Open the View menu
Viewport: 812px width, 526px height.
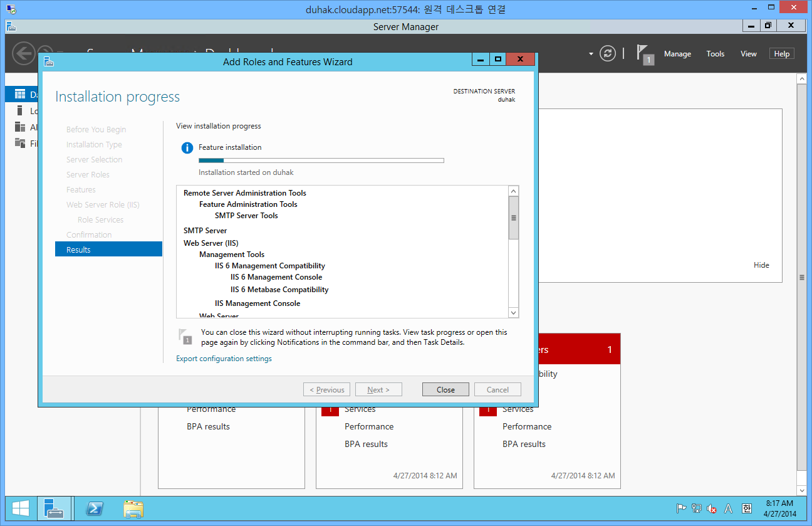[x=749, y=54]
